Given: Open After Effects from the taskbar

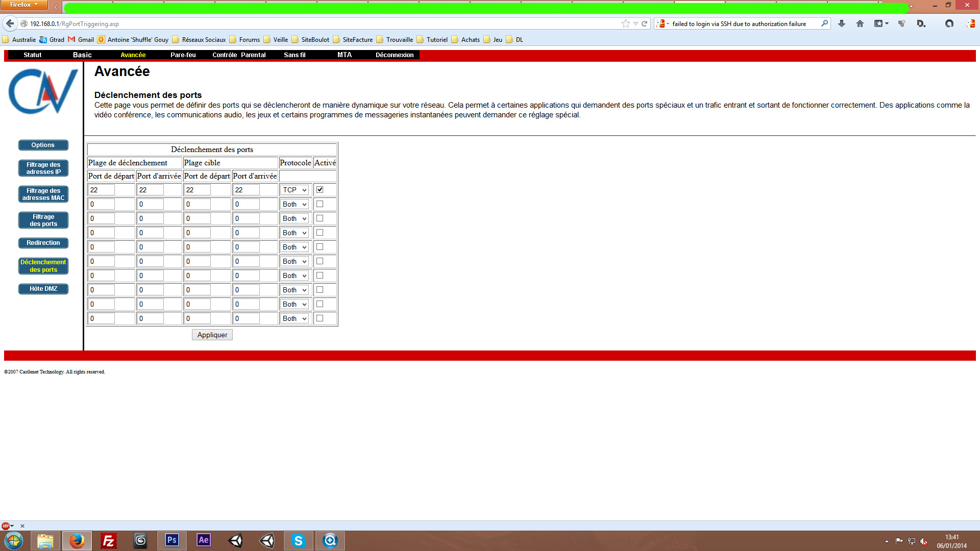Looking at the screenshot, I should [x=204, y=540].
